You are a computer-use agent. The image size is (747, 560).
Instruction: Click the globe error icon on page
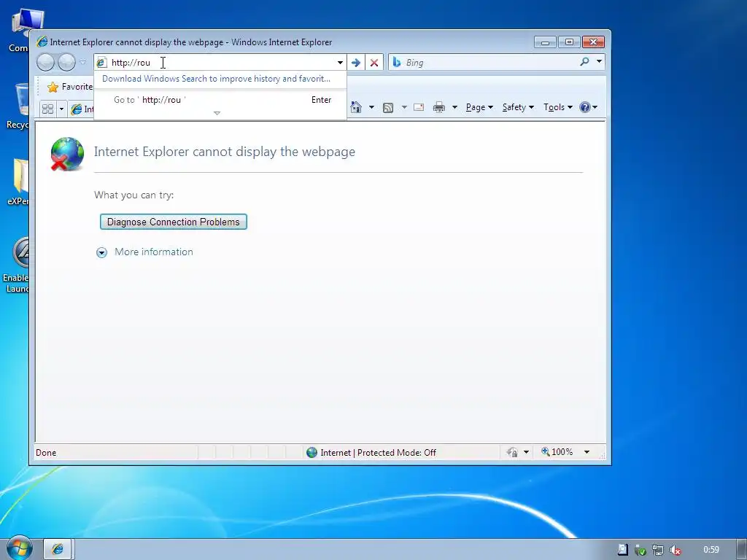click(67, 154)
